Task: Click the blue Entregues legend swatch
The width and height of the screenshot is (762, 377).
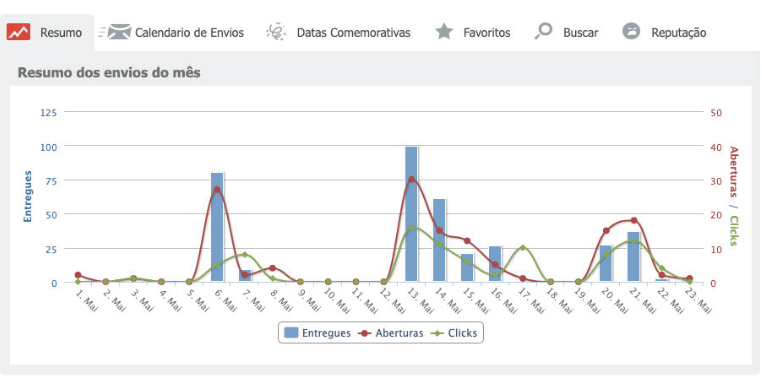Action: 291,333
